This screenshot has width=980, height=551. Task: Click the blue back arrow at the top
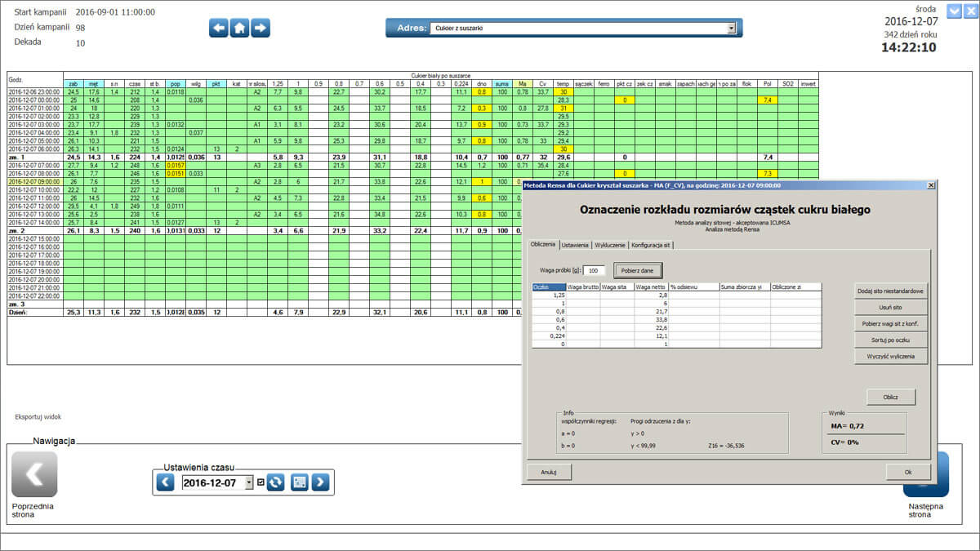tap(219, 27)
